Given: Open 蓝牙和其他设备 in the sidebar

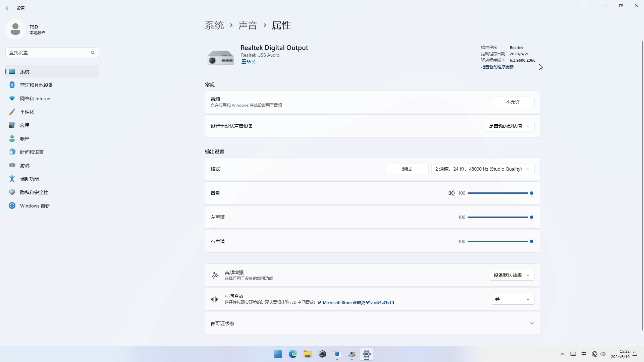Looking at the screenshot, I should [37, 85].
